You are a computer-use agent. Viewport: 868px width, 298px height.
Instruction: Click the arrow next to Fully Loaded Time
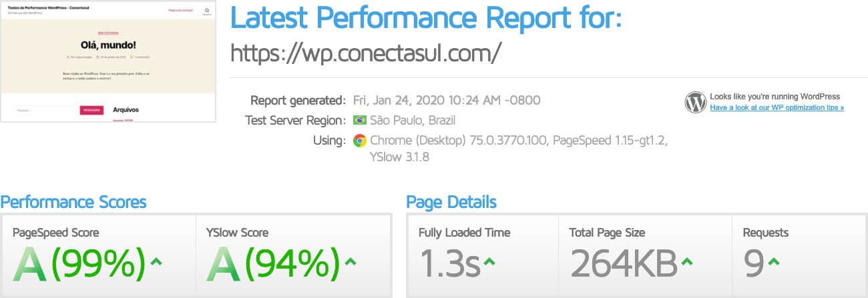point(489,261)
